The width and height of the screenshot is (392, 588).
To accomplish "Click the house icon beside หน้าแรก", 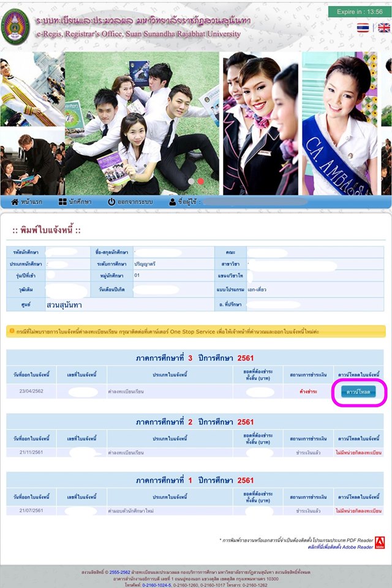I will click(15, 202).
